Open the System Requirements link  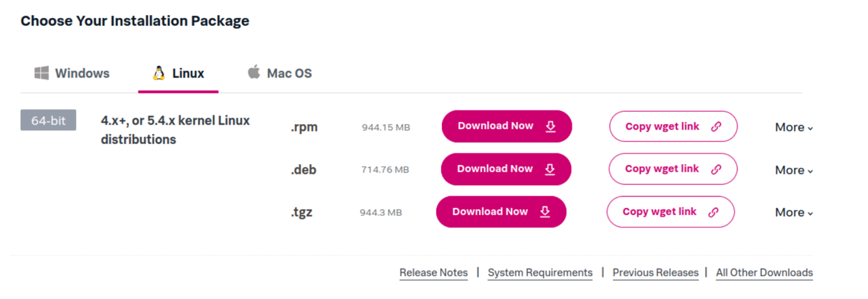click(x=540, y=272)
